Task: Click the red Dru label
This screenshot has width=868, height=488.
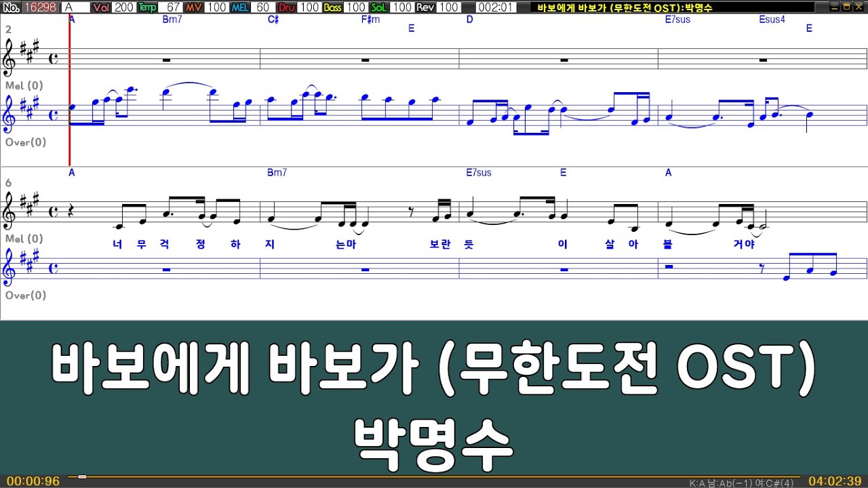Action: point(287,7)
